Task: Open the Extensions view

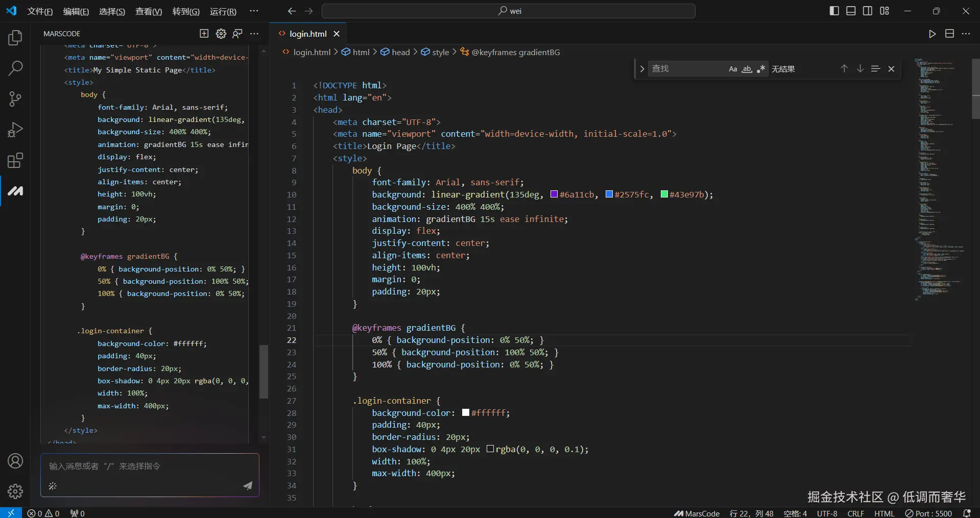Action: point(15,161)
